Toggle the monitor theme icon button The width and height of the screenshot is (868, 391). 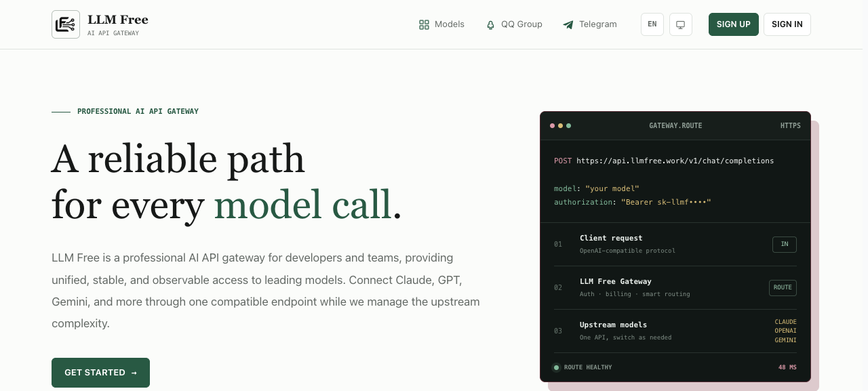[x=680, y=24]
